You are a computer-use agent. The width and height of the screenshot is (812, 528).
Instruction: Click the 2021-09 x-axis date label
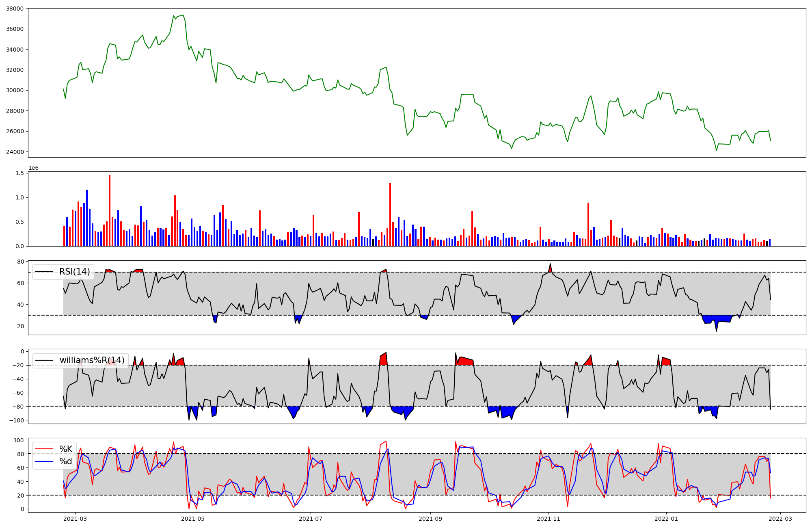pyautogui.click(x=430, y=519)
